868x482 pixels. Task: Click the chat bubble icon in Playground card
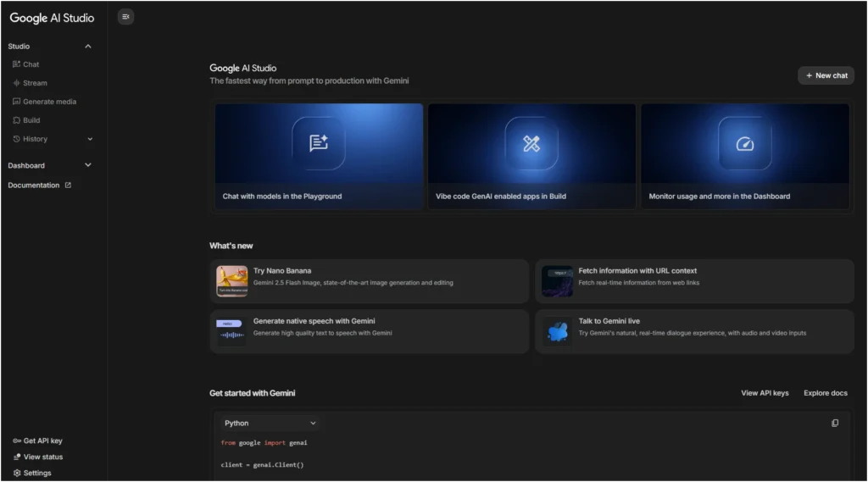coord(319,143)
